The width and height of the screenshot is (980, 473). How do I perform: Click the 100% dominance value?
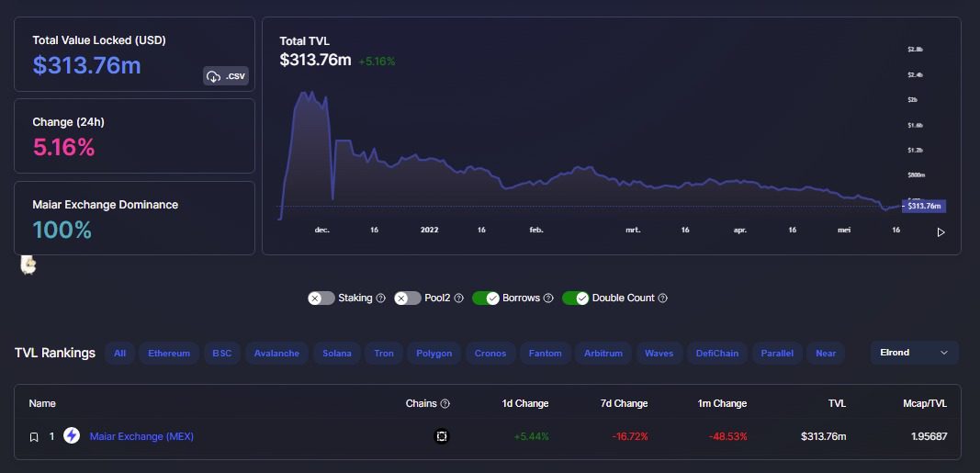coord(62,230)
